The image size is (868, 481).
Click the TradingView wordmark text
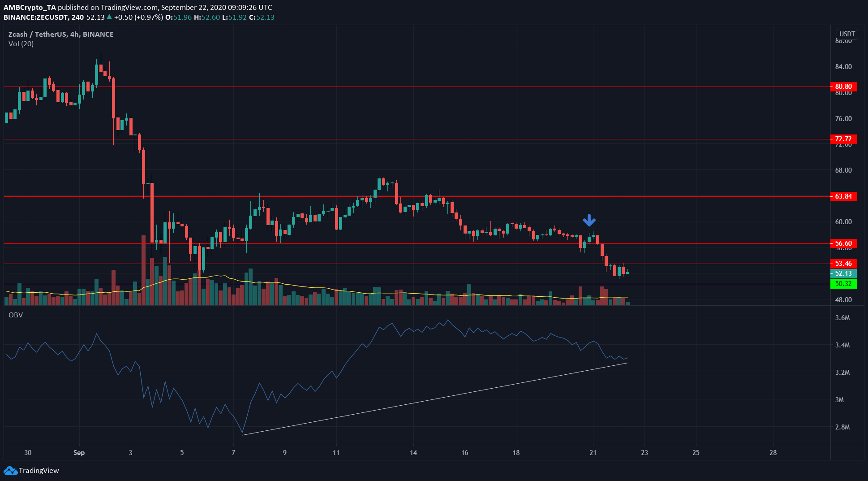coord(39,471)
